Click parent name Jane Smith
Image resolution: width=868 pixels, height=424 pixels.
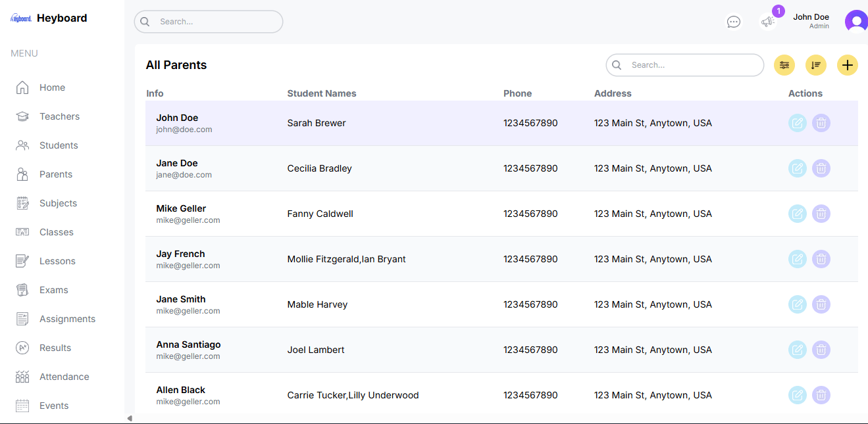181,299
